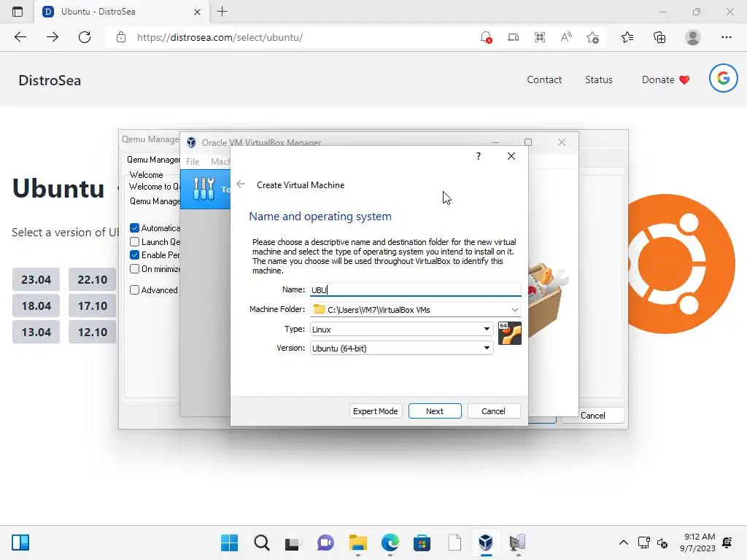Click the Donate link
Screen dimensions: 747x560
coord(665,79)
